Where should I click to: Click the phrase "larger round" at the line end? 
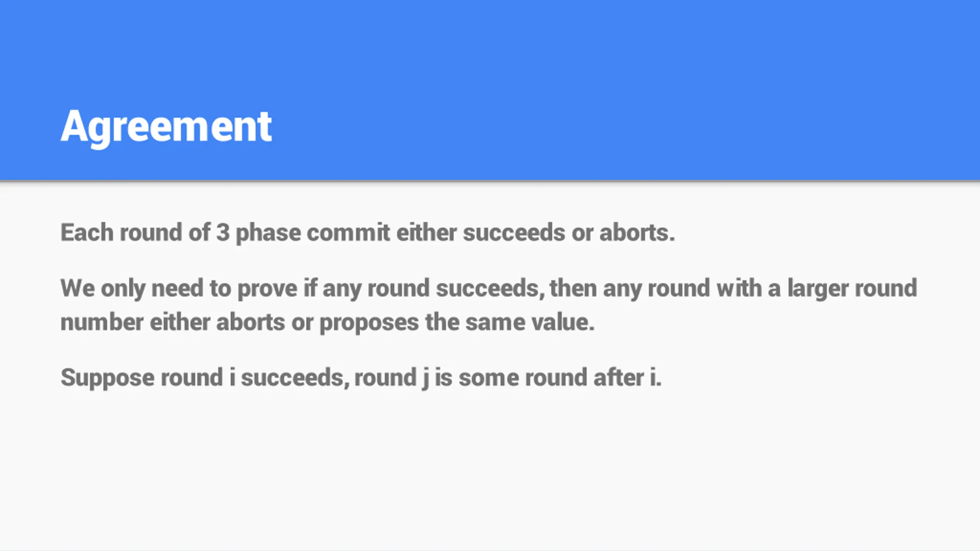(x=852, y=288)
